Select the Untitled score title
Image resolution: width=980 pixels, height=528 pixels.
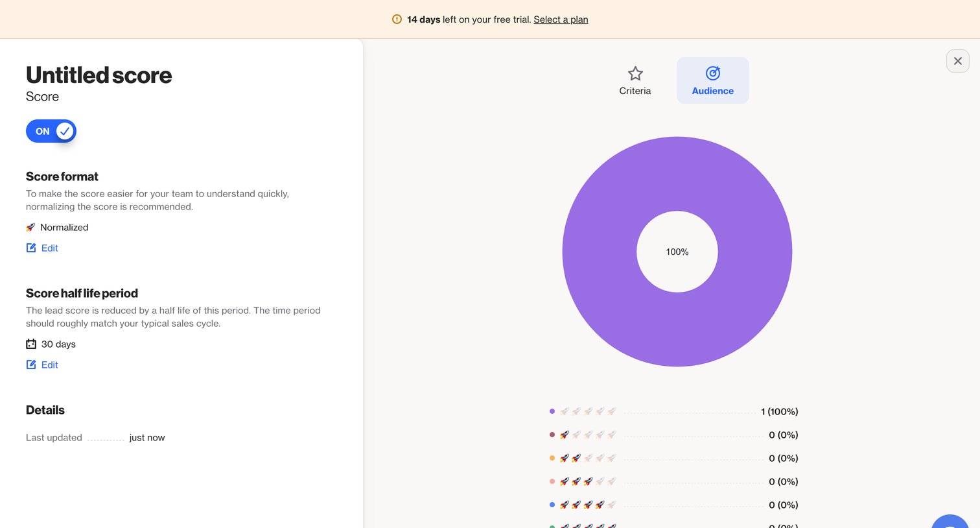tap(99, 75)
